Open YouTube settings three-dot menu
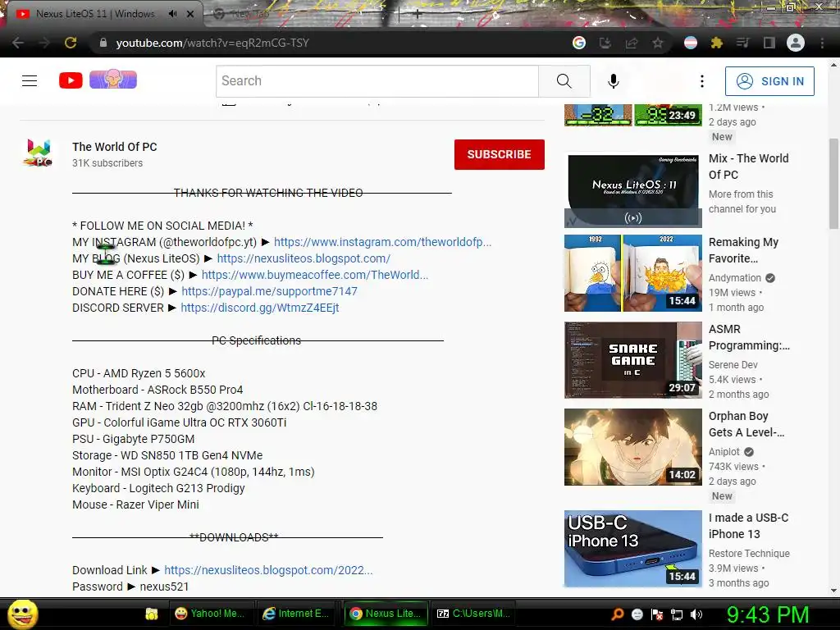The height and width of the screenshot is (630, 840). 702,81
